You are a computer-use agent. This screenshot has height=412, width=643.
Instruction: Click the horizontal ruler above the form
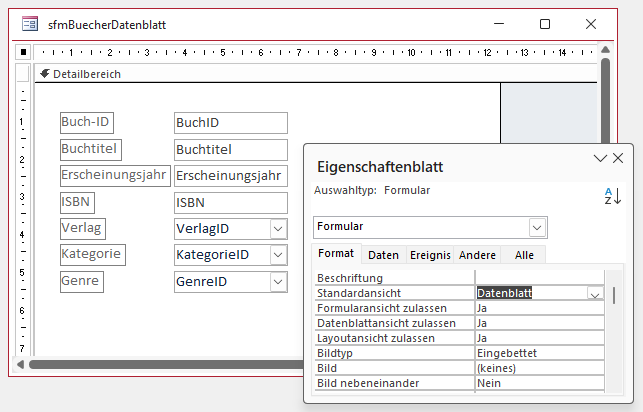click(x=315, y=52)
